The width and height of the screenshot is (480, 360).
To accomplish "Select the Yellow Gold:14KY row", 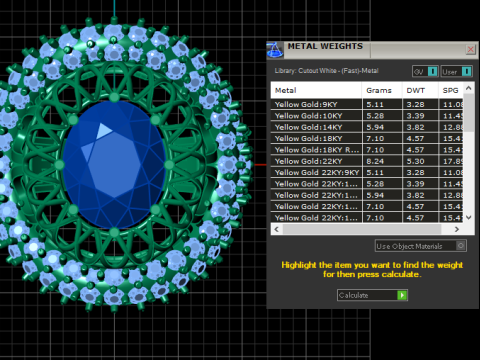I will point(367,127).
